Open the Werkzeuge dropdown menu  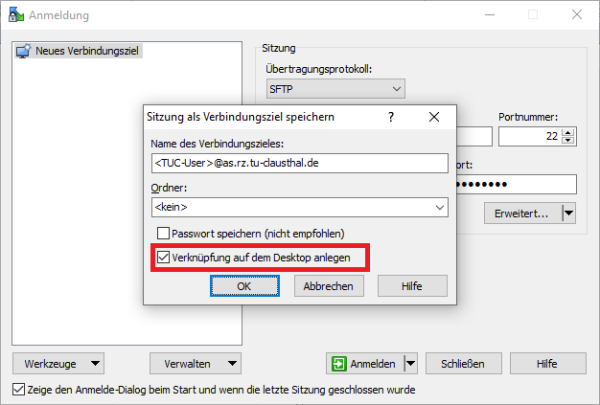95,363
